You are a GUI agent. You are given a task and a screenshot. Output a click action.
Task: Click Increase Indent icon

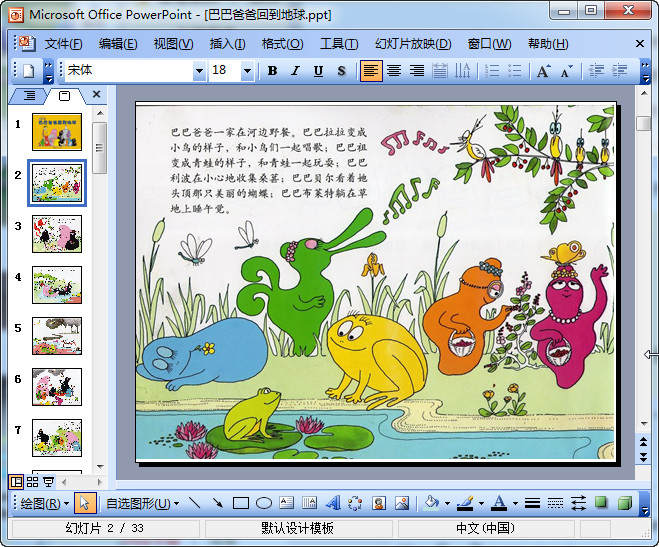(x=619, y=71)
